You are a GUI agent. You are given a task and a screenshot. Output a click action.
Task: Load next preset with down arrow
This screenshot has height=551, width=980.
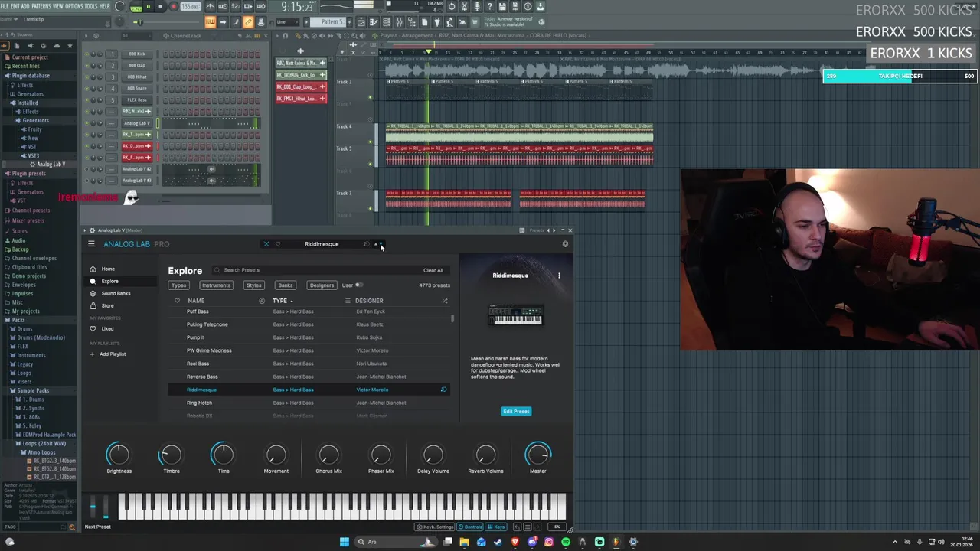coord(382,244)
